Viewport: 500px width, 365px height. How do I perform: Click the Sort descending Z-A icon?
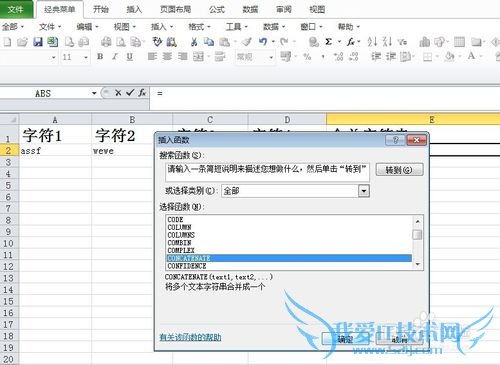coord(387,42)
